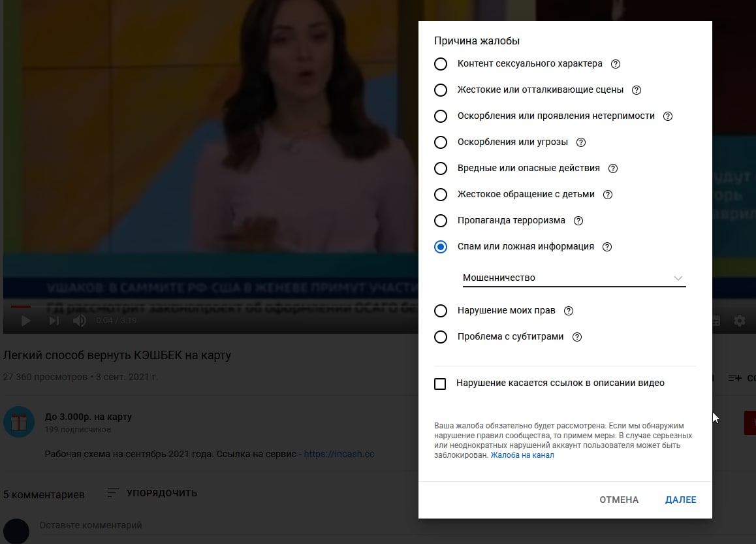Viewport: 756px width, 544px height.
Task: Skip to next video
Action: (x=54, y=320)
